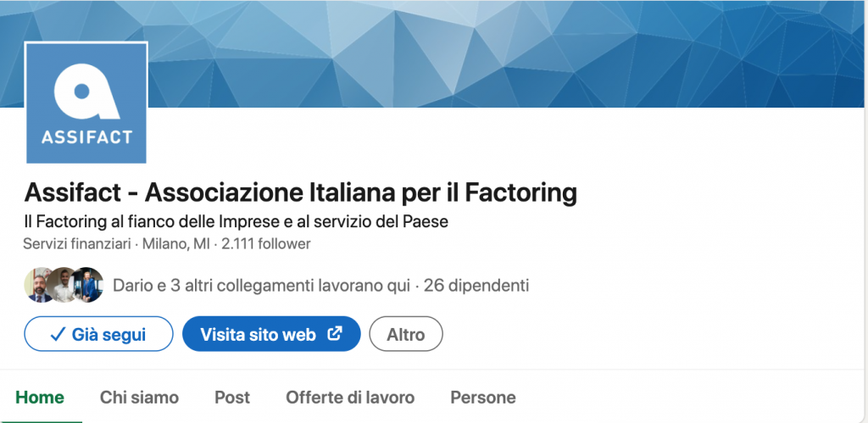This screenshot has height=423, width=868.
Task: View the 26 dipendenti list
Action: (x=476, y=286)
